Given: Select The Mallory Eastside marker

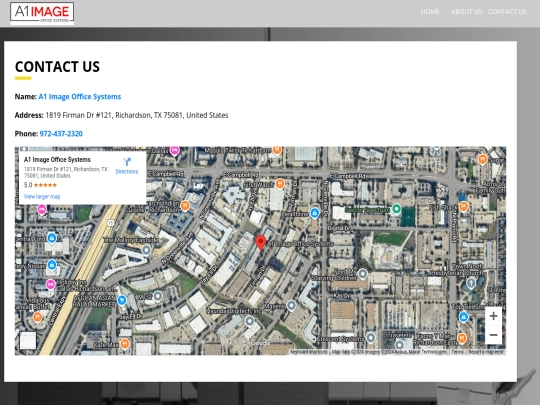Looking at the screenshot, I should pos(146,250).
